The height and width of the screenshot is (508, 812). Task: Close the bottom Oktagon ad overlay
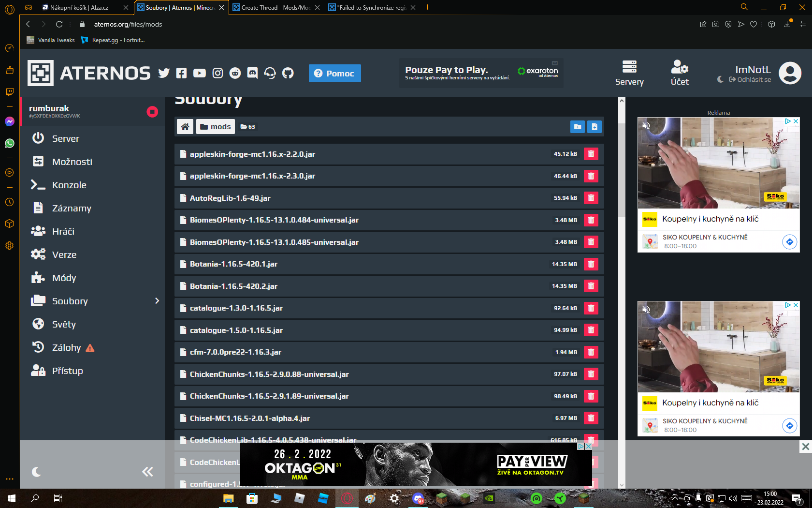click(x=805, y=447)
